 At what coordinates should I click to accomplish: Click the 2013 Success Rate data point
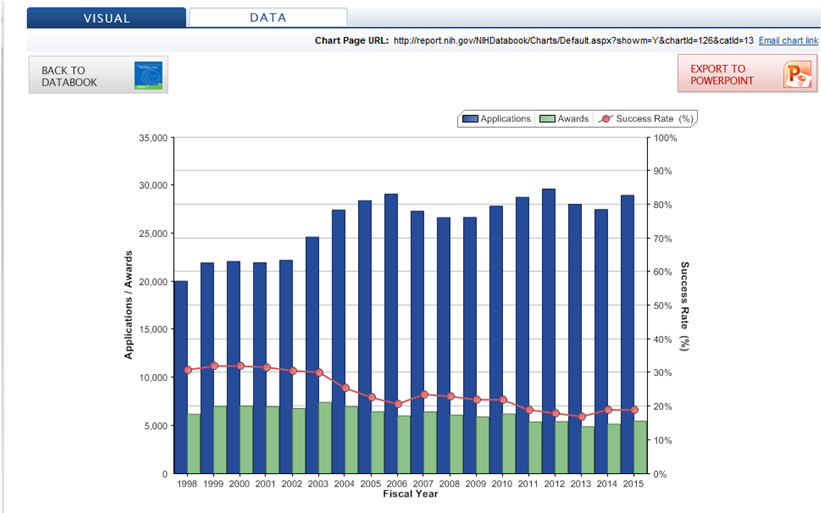tap(581, 417)
